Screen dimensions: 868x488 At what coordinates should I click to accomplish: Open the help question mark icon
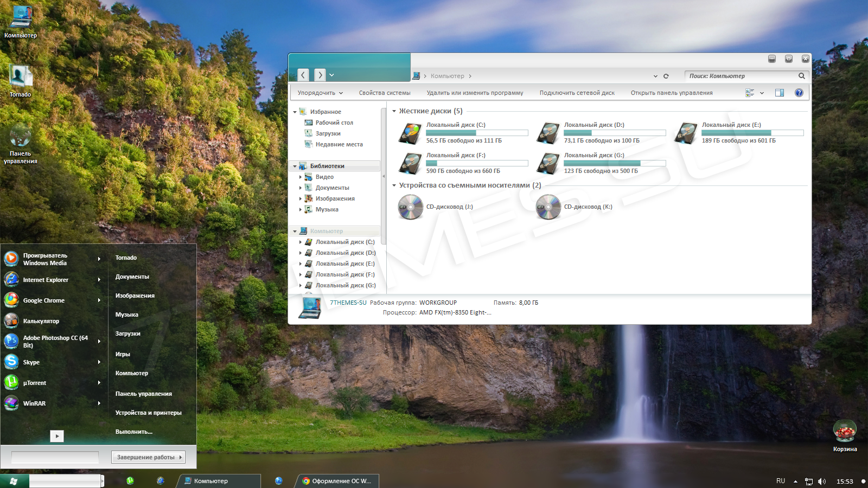point(799,93)
